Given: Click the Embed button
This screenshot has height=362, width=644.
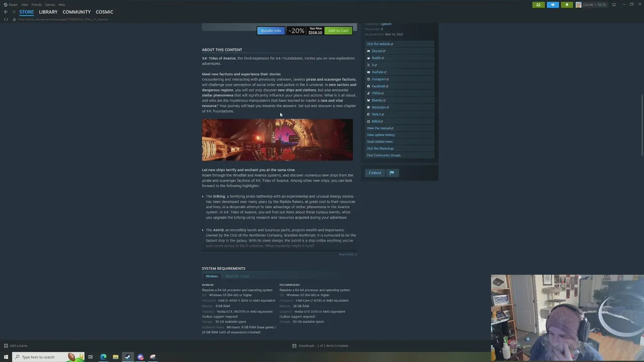Looking at the screenshot, I should pos(375,173).
